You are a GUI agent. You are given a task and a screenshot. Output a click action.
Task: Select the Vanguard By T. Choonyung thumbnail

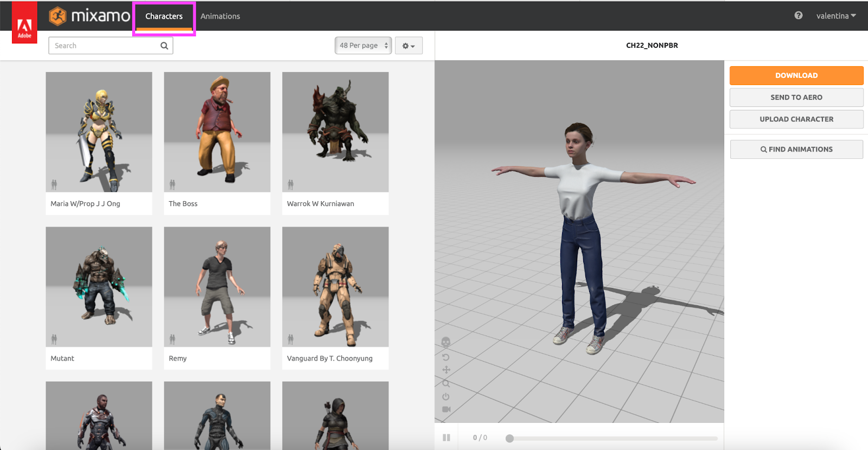(335, 287)
